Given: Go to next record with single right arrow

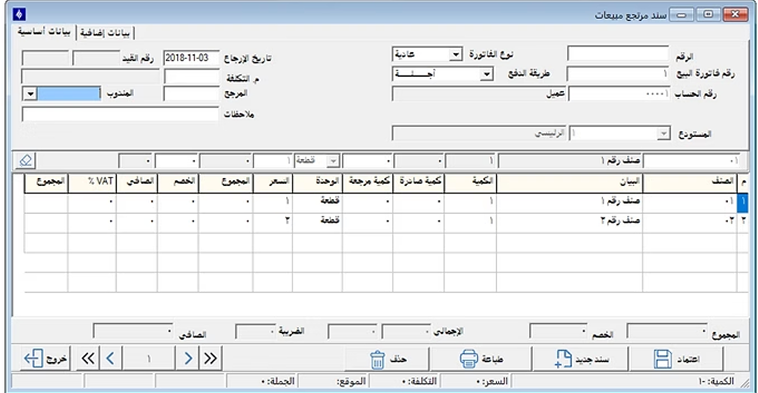Looking at the screenshot, I should coord(188,358).
